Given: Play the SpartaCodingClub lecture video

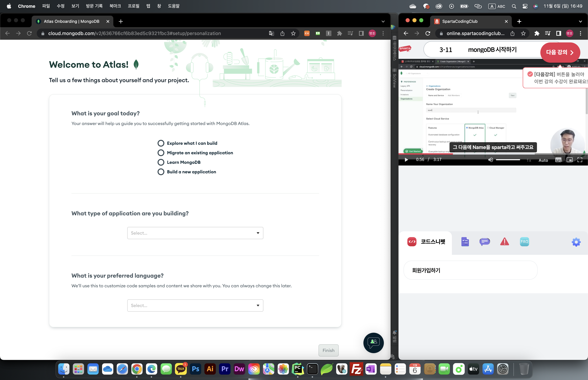Looking at the screenshot, I should click(406, 160).
